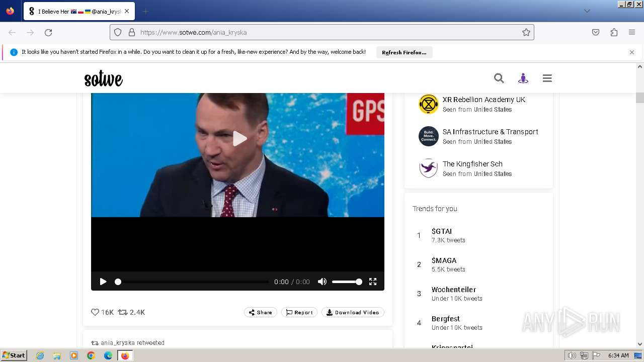Click SA Infrastructure & Transport avatar

tap(429, 136)
